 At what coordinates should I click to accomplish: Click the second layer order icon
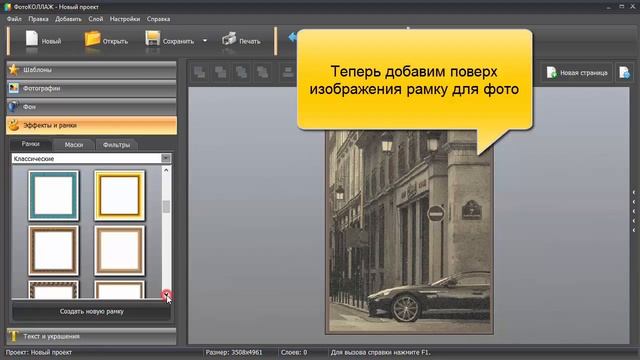(221, 72)
